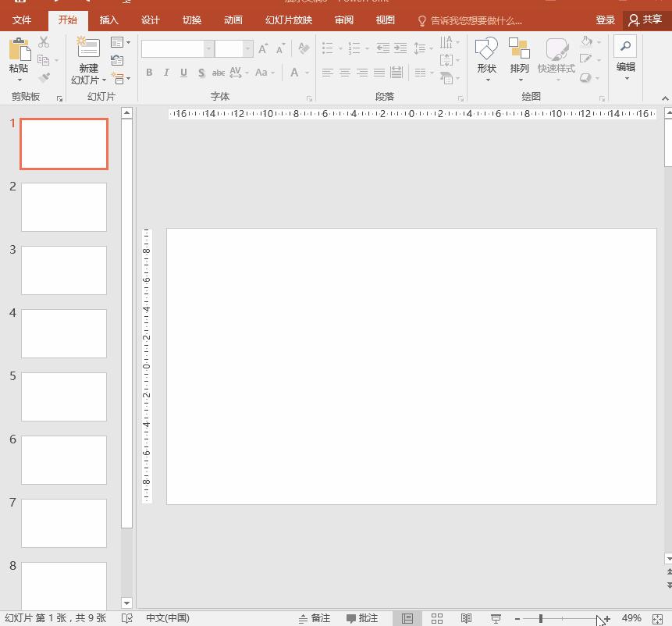The height and width of the screenshot is (626, 672).
Task: Click the New Slide (新建幻灯片) icon
Action: 88,49
